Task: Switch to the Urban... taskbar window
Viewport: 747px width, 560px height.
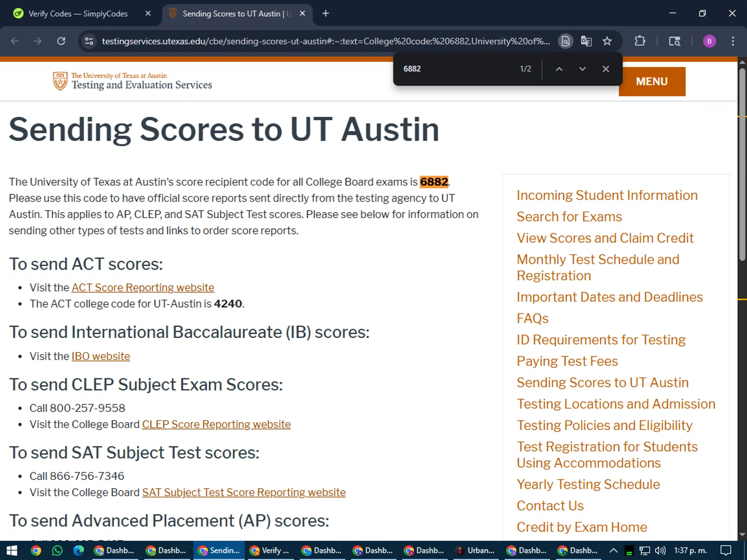Action: (x=476, y=550)
